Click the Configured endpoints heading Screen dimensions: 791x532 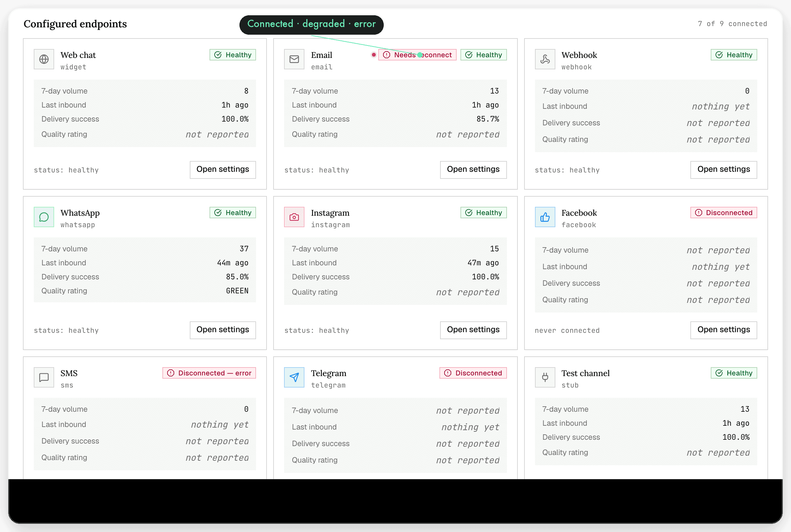(75, 24)
